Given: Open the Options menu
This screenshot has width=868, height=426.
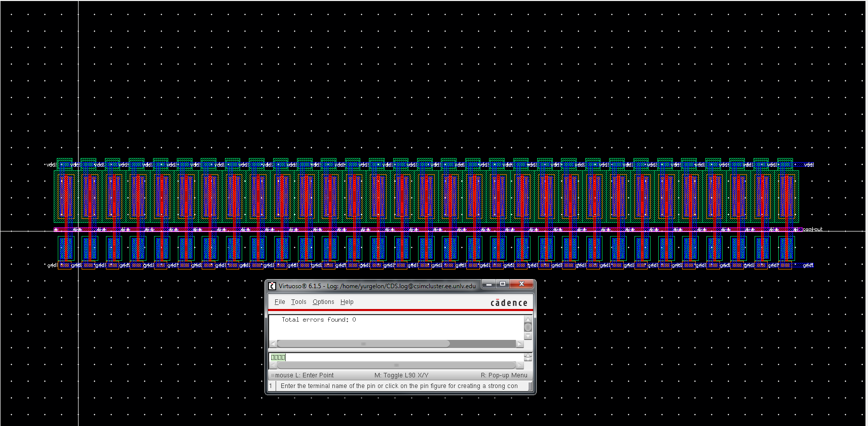Looking at the screenshot, I should pyautogui.click(x=323, y=302).
